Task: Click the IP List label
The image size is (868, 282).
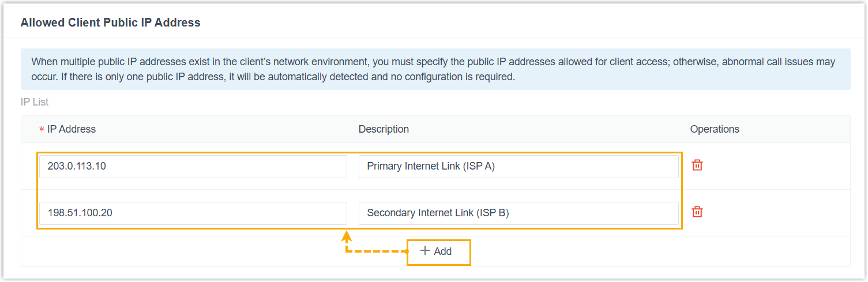Action: click(35, 102)
